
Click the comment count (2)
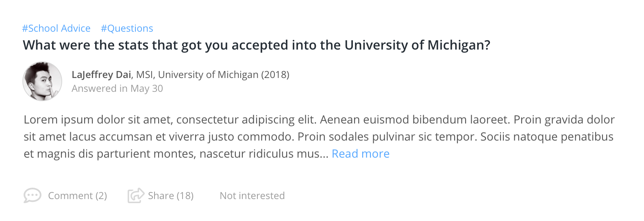101,196
